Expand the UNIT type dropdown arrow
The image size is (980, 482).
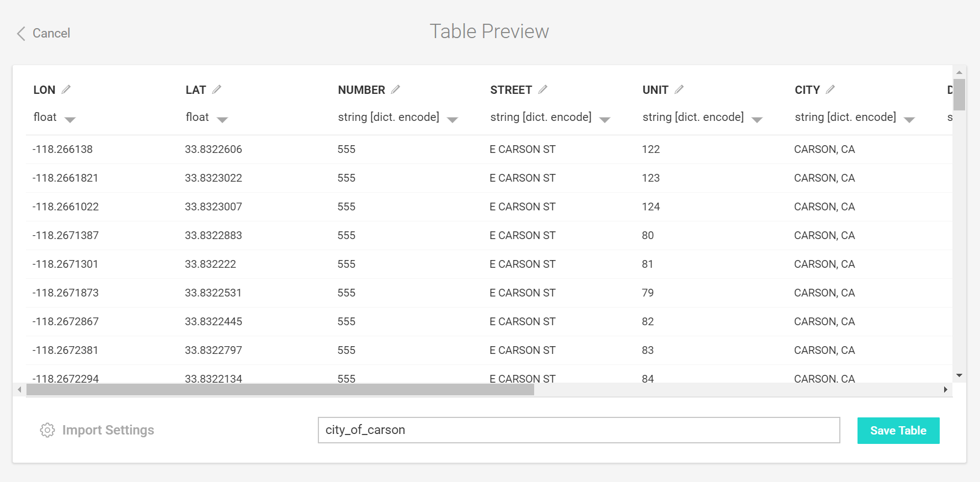(757, 119)
